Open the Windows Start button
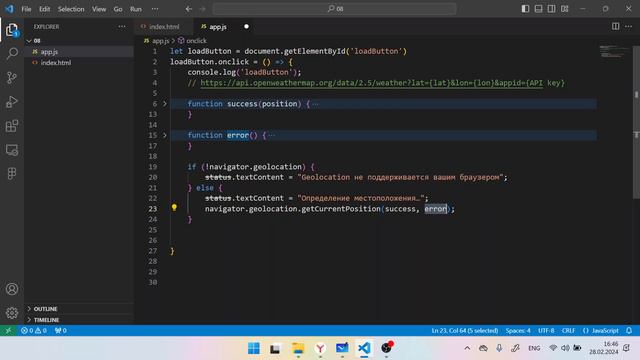The image size is (640, 360). 254,348
